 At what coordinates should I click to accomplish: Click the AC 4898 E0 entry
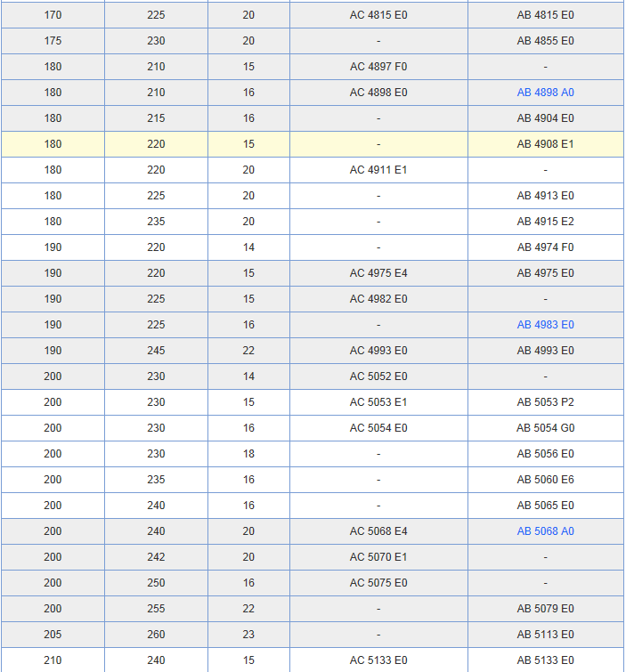click(378, 93)
